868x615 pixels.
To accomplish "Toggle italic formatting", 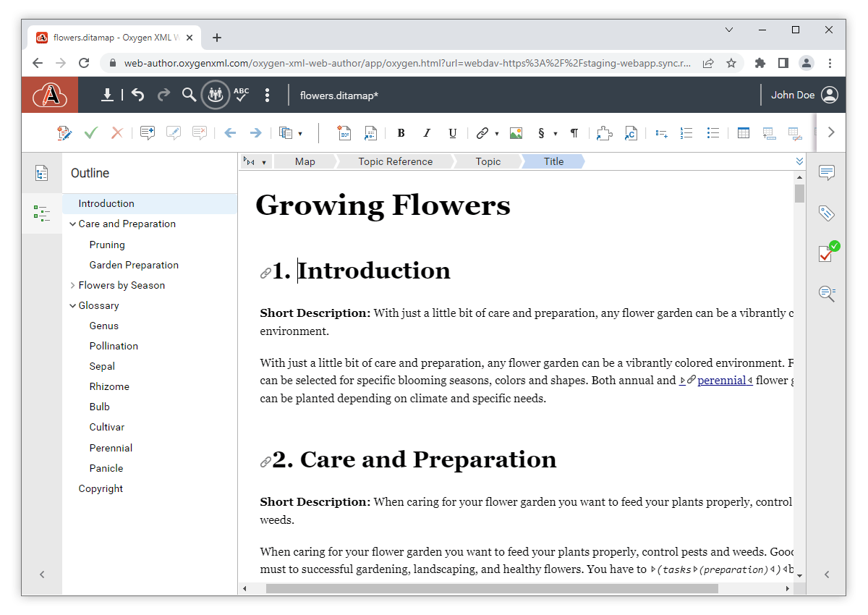I will pyautogui.click(x=427, y=133).
